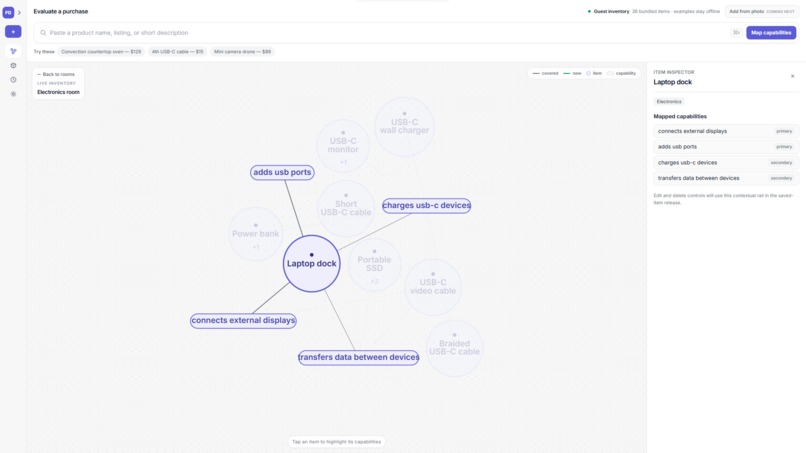Select the USB-C wall charger item node

coord(405,126)
